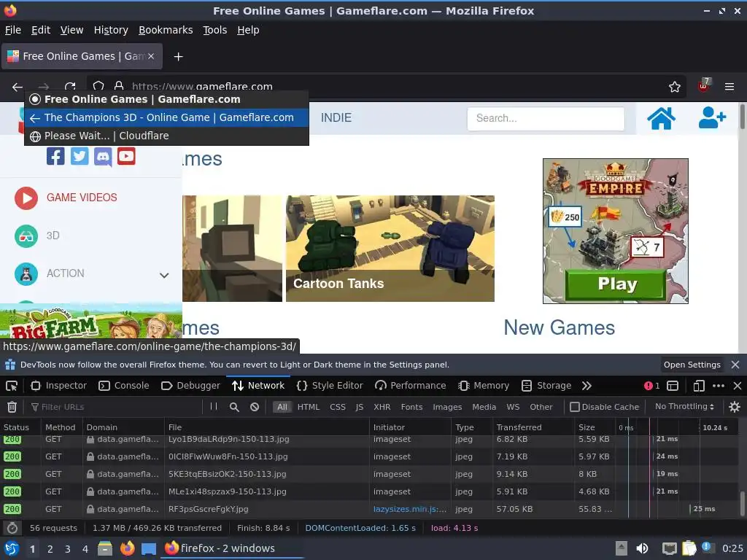Open Firefox hamburger application menu
The image size is (747, 560).
click(x=729, y=87)
